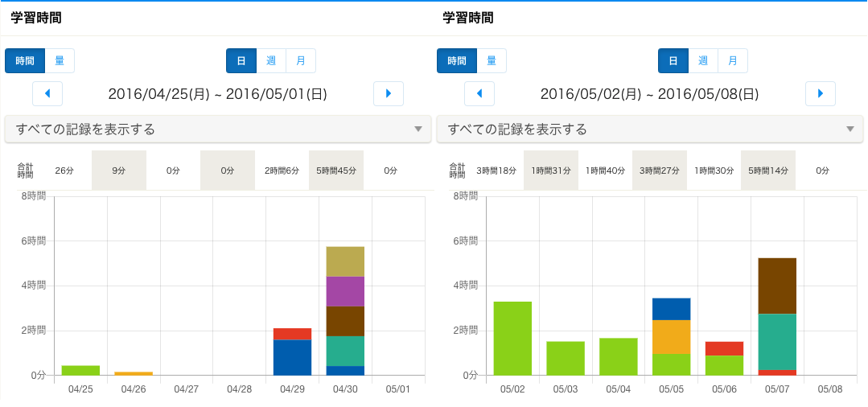Image resolution: width=868 pixels, height=407 pixels.
Task: Switch to 量 view in right panel
Action: [492, 61]
